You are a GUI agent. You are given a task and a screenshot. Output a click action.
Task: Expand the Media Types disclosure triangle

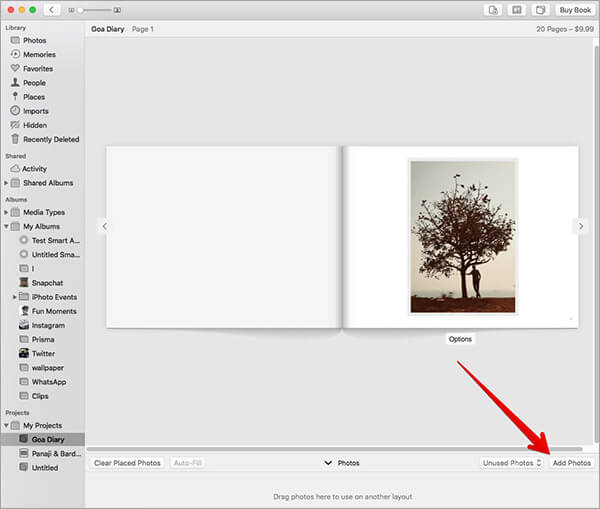(6, 212)
